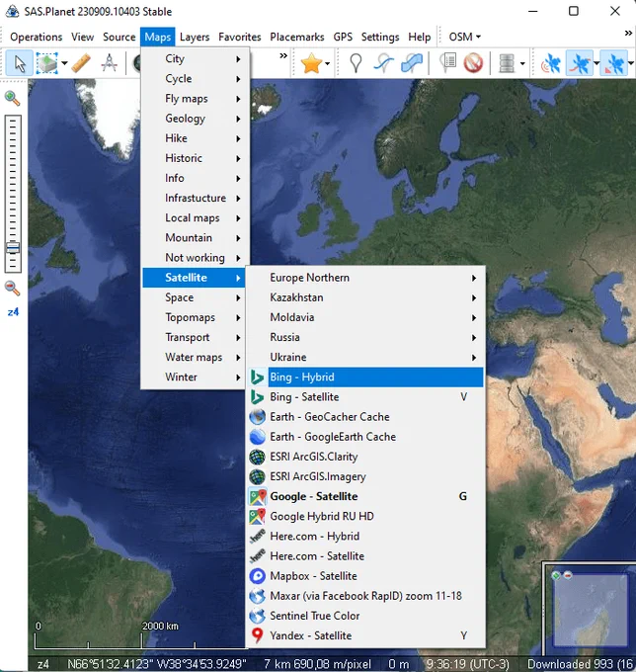636x672 pixels.
Task: Open the Operations menu
Action: pos(36,37)
